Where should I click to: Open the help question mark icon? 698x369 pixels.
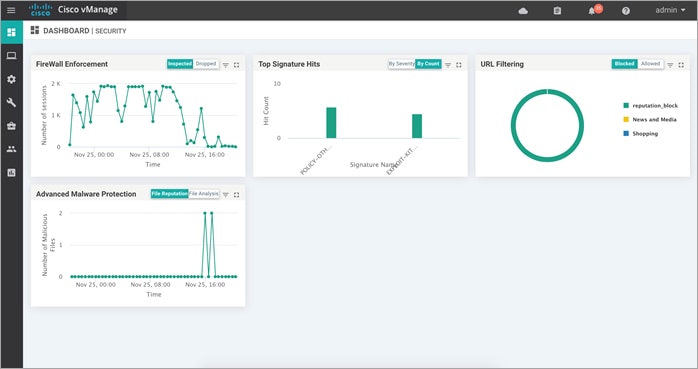[625, 11]
